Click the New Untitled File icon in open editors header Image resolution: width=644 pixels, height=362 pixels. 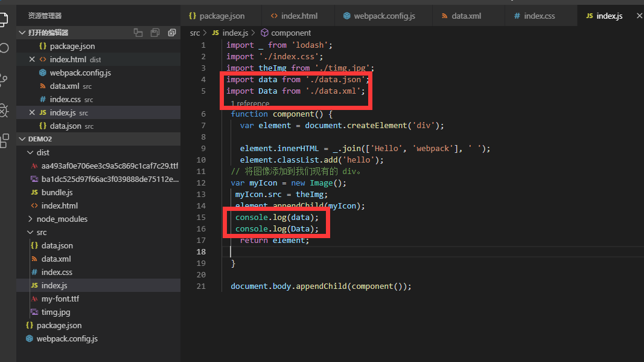pyautogui.click(x=138, y=33)
